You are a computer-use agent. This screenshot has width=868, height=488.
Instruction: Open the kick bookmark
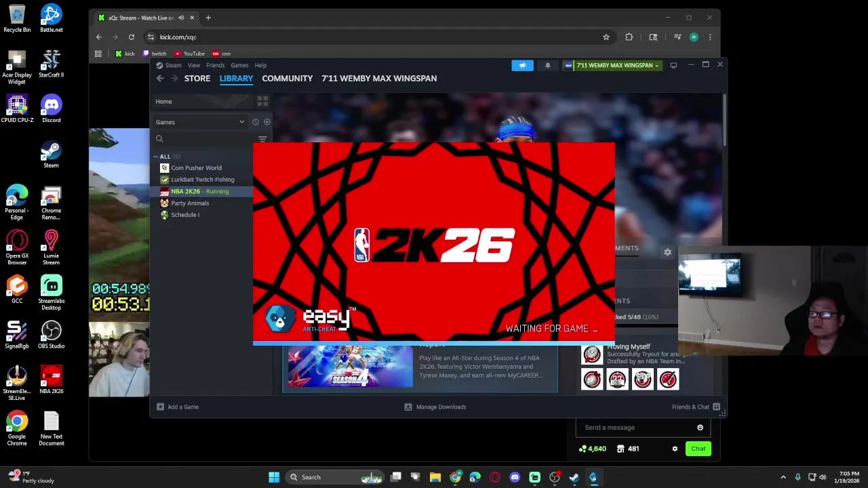pos(125,54)
